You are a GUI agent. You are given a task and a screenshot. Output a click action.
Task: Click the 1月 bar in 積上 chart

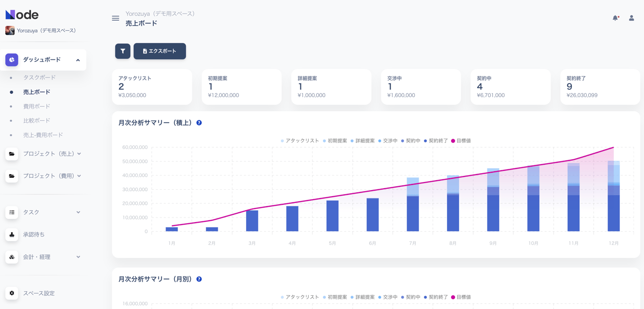point(172,229)
